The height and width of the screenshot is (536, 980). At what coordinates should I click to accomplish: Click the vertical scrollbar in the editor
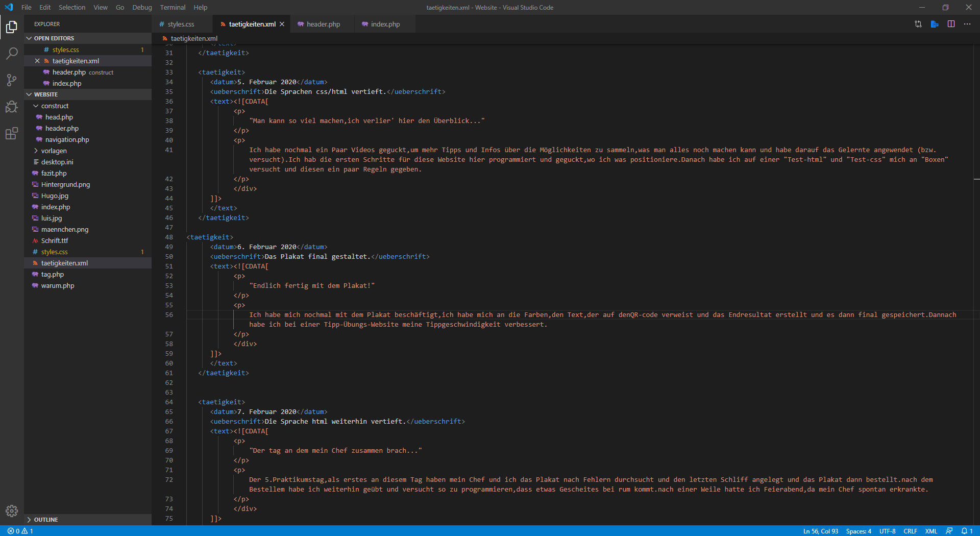pyautogui.click(x=976, y=255)
